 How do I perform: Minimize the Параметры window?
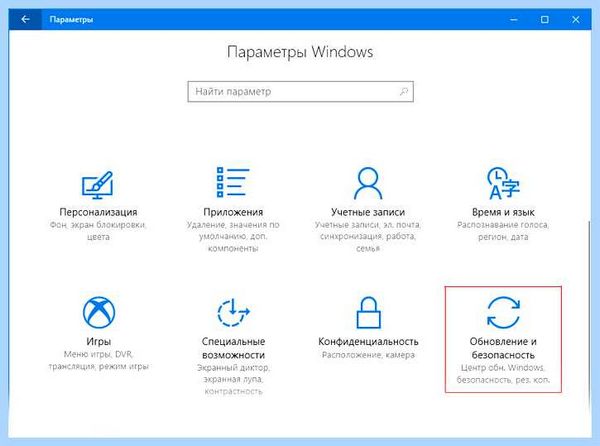514,19
